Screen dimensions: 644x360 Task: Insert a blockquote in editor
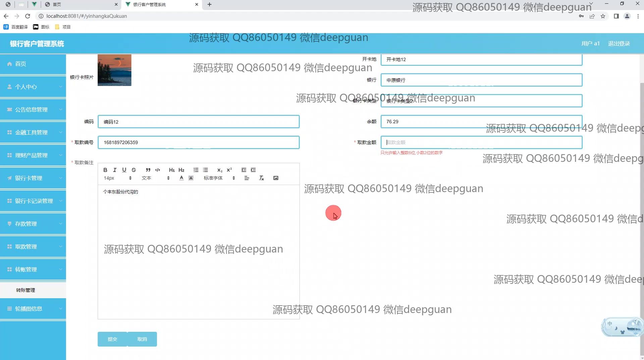(x=148, y=170)
